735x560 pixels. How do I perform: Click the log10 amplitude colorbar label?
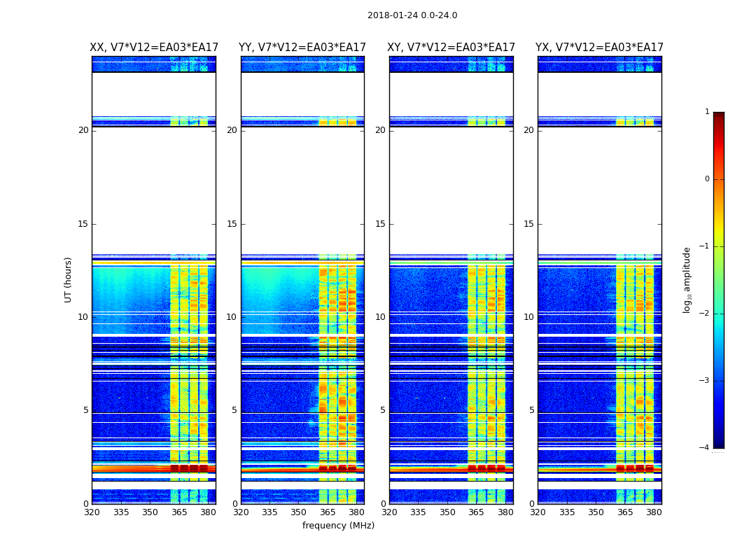[x=687, y=279]
